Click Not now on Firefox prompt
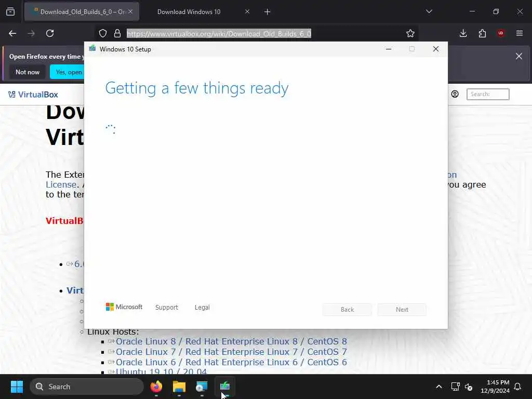 [28, 72]
